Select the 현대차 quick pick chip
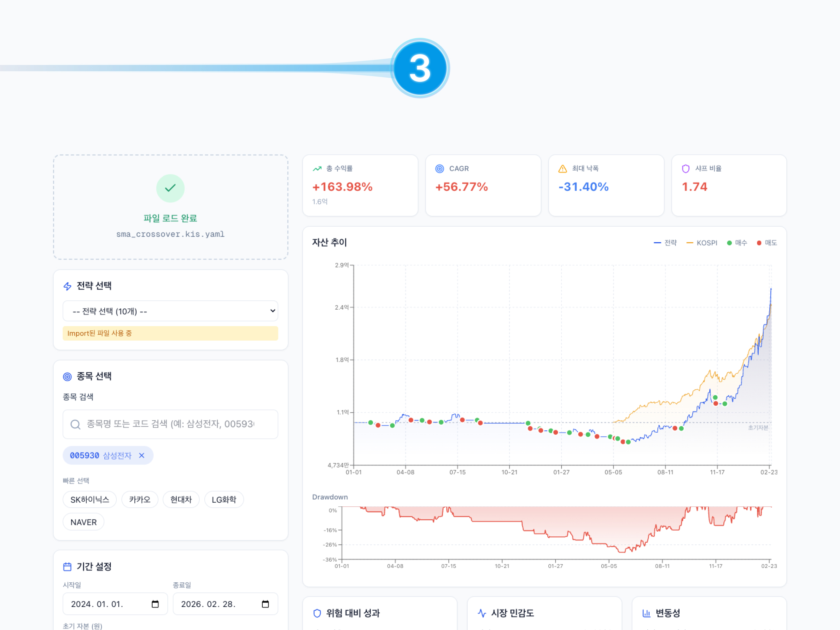The image size is (840, 630). (181, 499)
